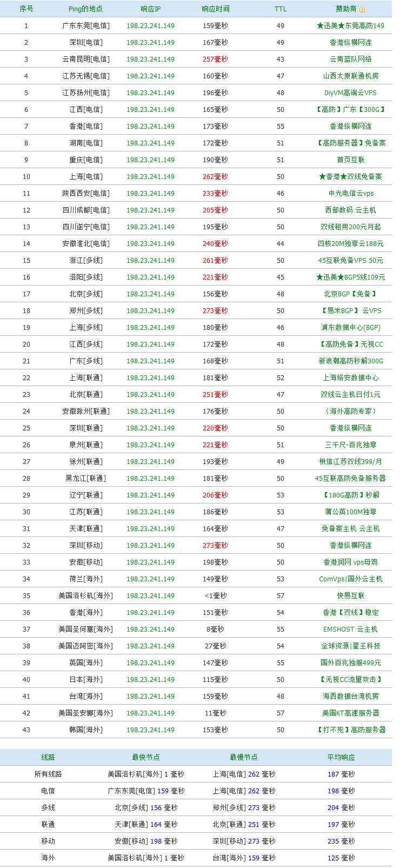
Task: Open the EMSHOST 云主机 link
Action: [x=350, y=630]
